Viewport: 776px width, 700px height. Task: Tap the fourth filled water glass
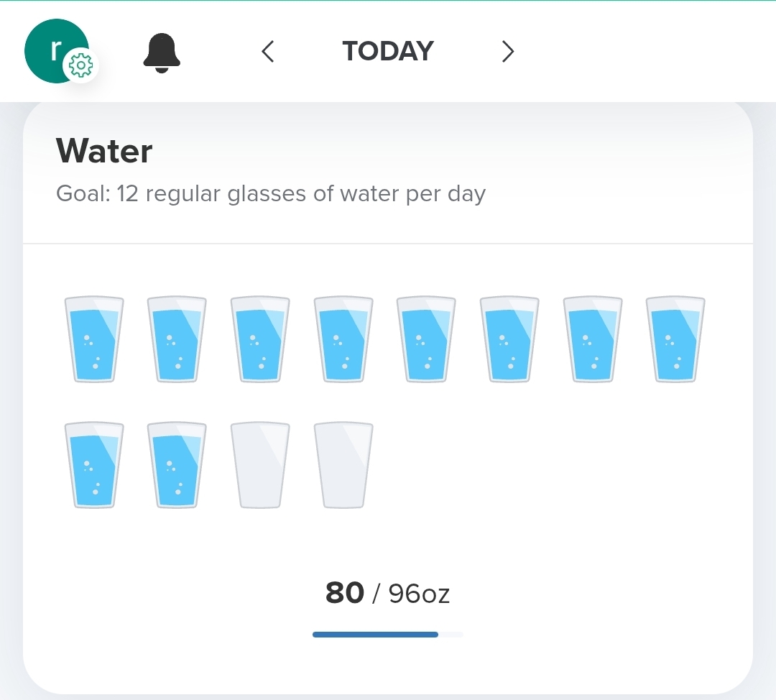pyautogui.click(x=343, y=339)
